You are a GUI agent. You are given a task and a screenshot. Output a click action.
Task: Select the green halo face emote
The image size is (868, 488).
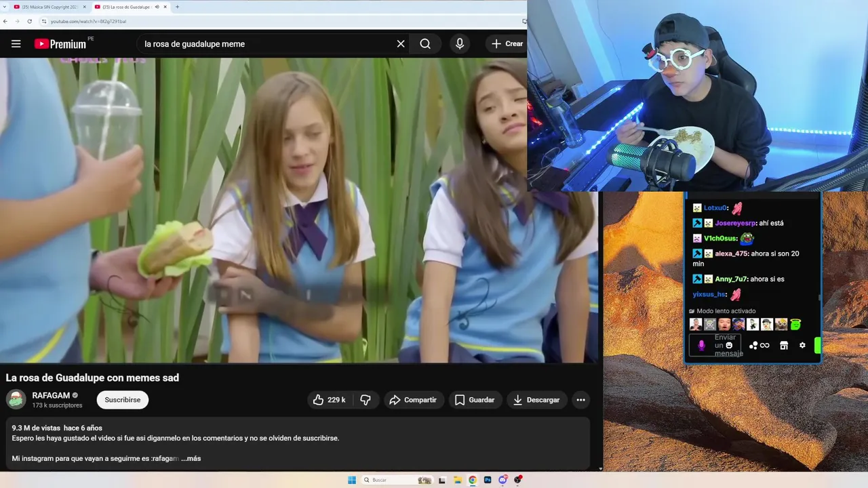[795, 325]
